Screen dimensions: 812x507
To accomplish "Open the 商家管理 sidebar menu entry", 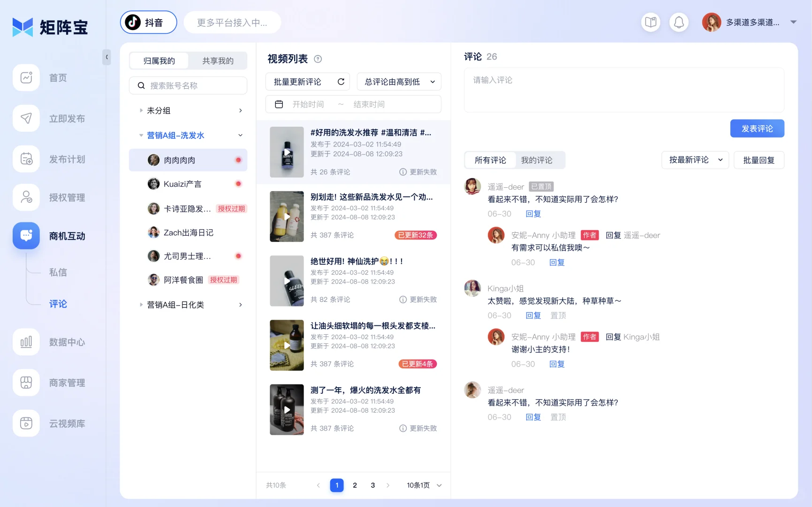I will point(66,383).
